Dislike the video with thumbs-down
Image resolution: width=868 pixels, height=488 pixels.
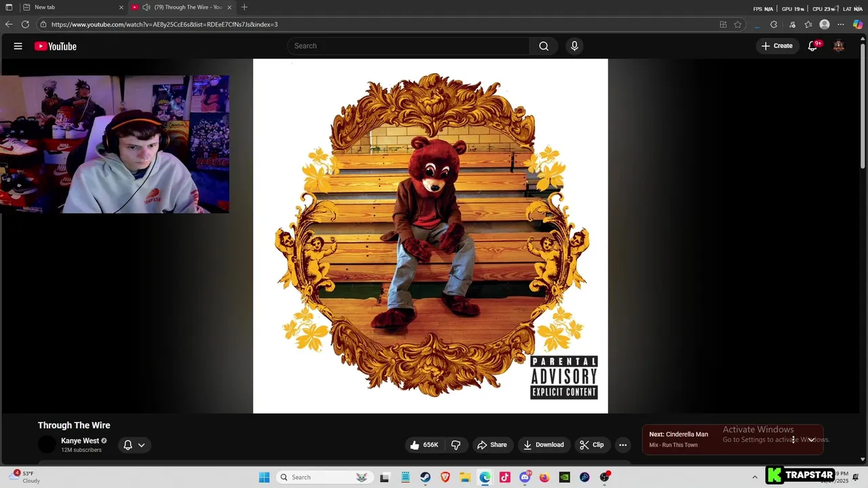coord(456,445)
